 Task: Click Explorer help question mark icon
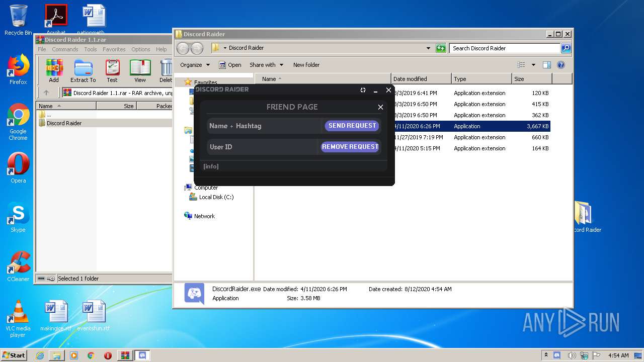[x=561, y=65]
